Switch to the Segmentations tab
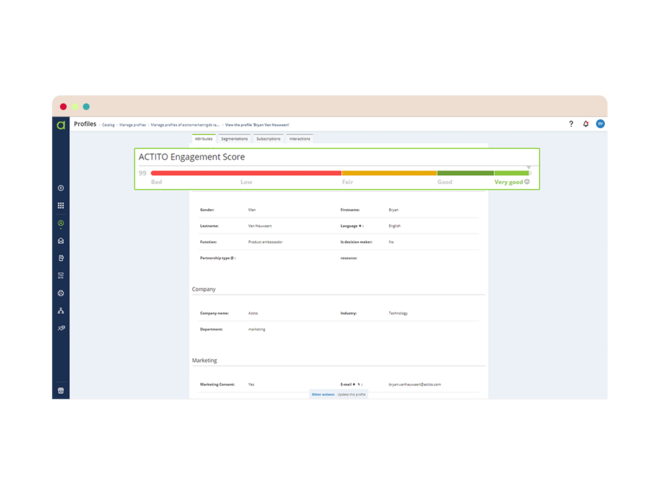 (234, 138)
